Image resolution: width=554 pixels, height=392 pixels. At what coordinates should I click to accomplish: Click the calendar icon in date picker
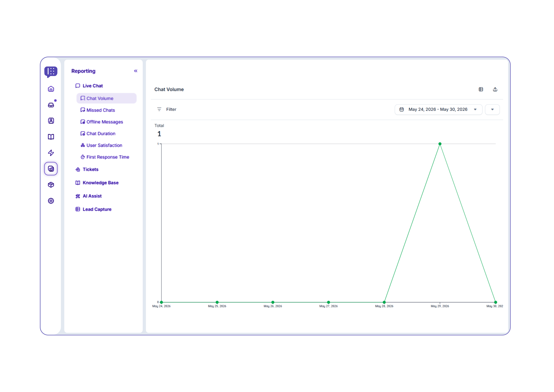pos(401,110)
